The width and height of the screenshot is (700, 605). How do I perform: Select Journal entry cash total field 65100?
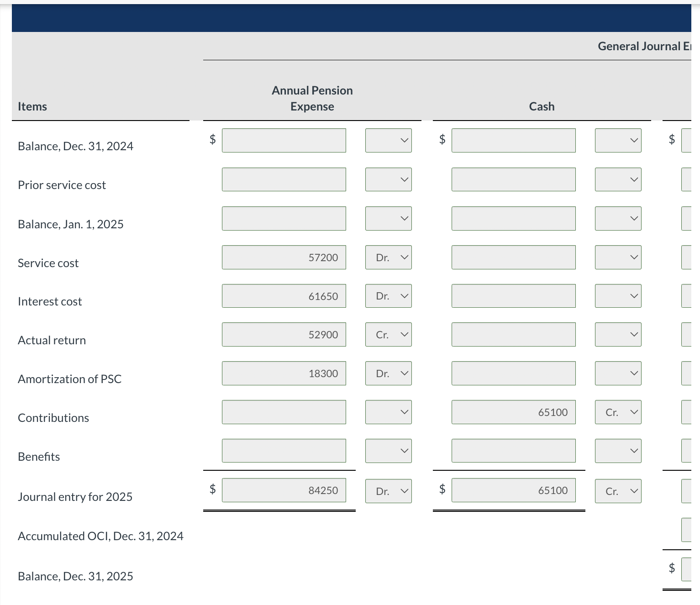pyautogui.click(x=514, y=490)
